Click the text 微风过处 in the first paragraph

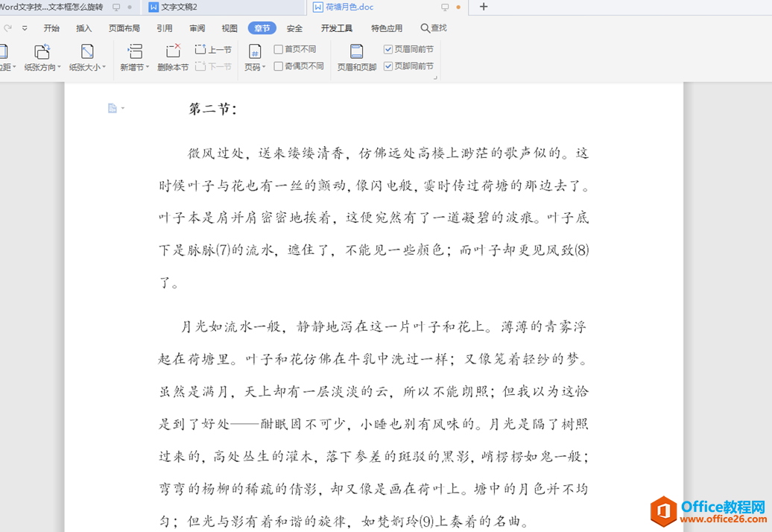pyautogui.click(x=215, y=153)
